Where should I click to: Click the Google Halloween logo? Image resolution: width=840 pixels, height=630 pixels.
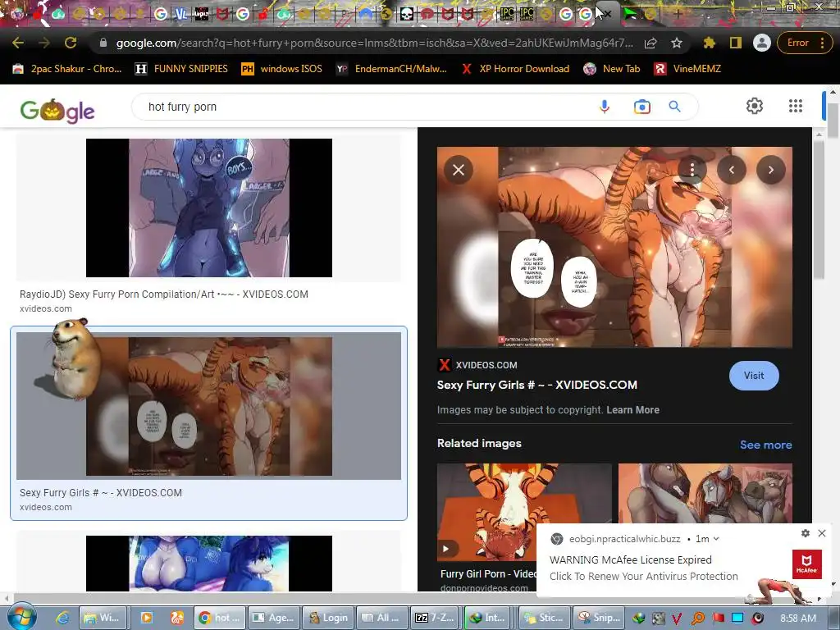click(x=57, y=111)
